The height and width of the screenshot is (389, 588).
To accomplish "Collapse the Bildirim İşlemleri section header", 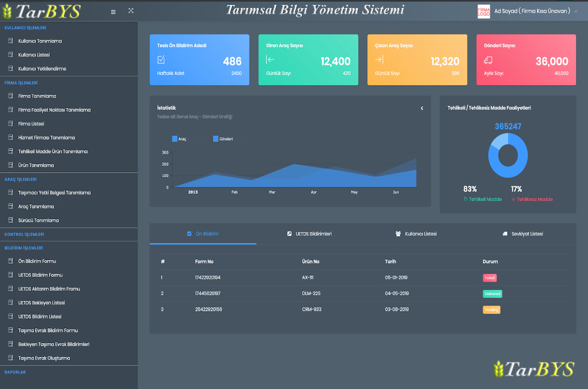I will [x=24, y=248].
